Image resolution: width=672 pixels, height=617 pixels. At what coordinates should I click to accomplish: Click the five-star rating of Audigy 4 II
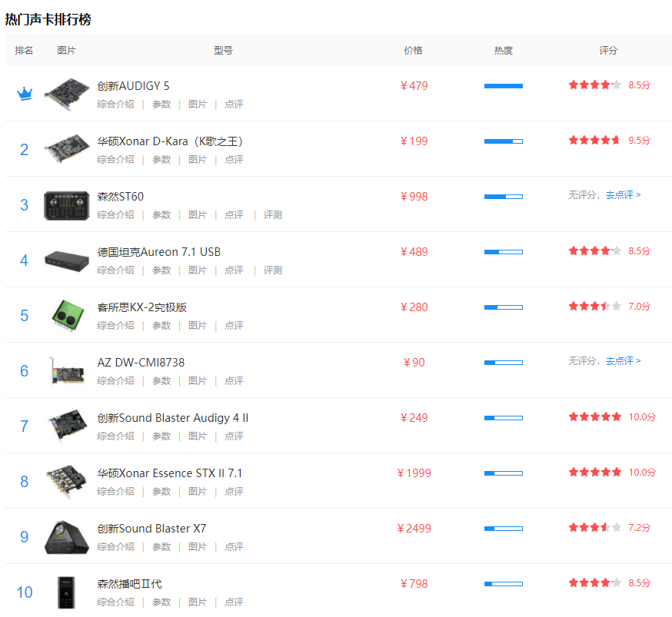coord(594,417)
